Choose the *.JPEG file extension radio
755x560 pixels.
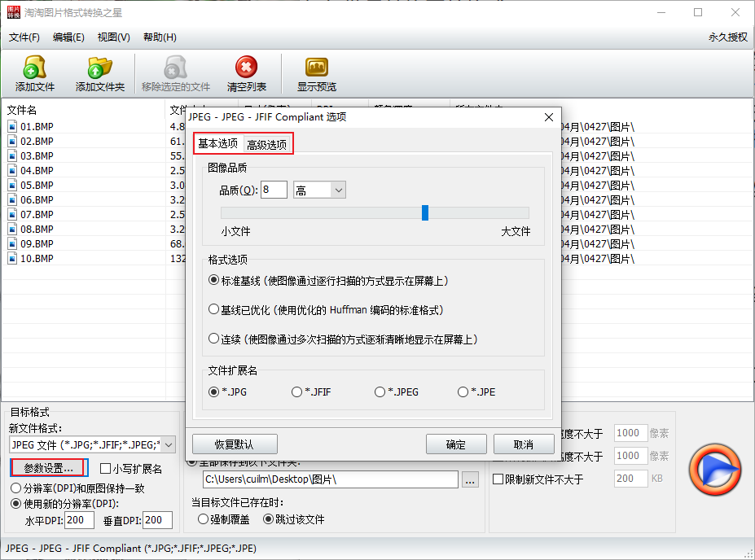click(380, 392)
